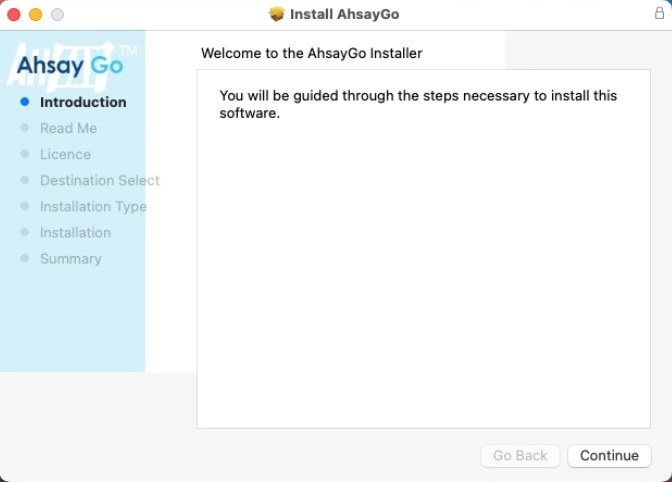Click the grey bullet beside Read Me
Viewport: 672px width, 482px height.
pos(25,128)
